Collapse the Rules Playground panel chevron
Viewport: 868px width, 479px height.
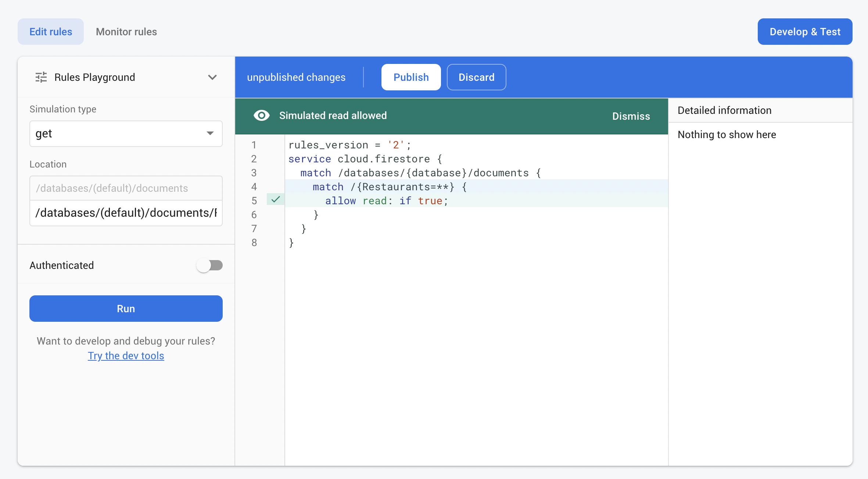point(212,77)
